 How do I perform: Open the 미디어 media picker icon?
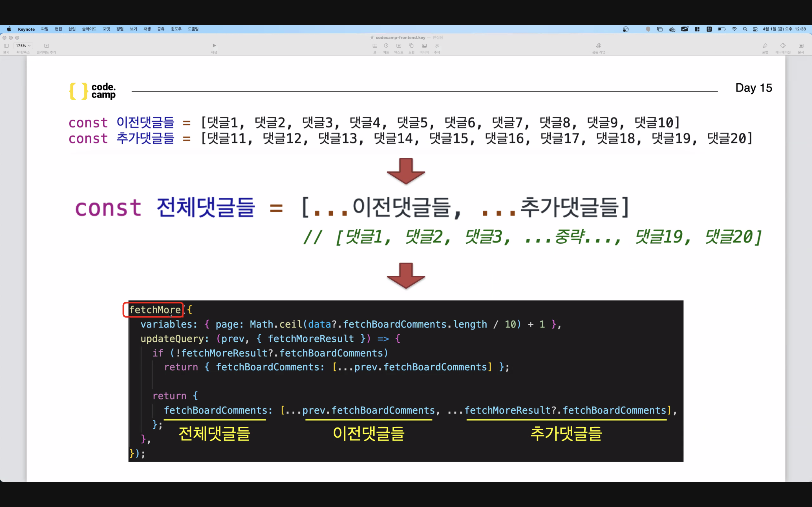pos(424,46)
